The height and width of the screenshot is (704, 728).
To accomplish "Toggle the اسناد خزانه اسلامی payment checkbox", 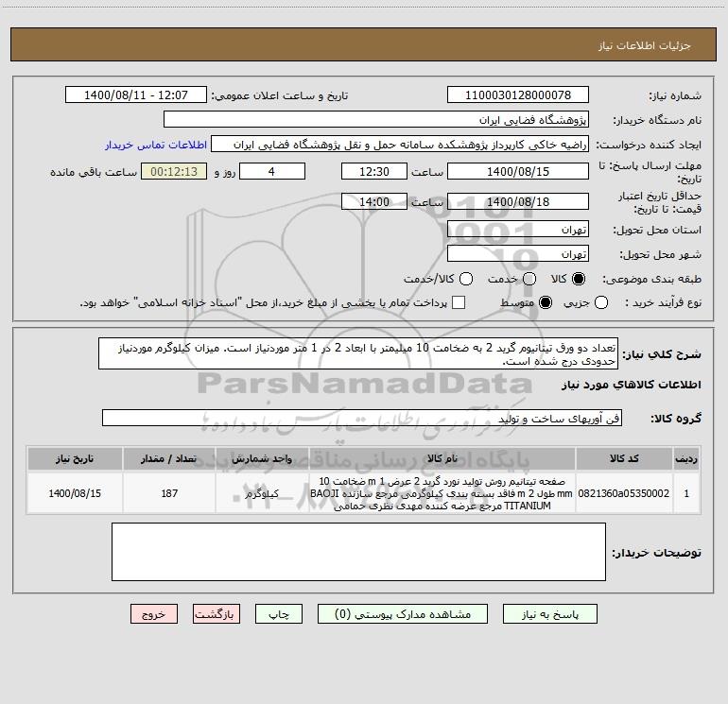I will click(459, 302).
